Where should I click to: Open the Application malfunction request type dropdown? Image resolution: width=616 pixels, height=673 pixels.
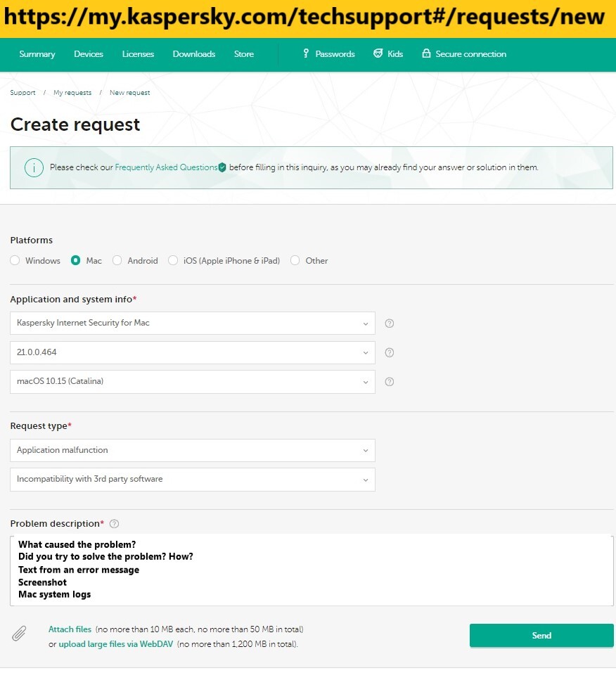coord(193,450)
